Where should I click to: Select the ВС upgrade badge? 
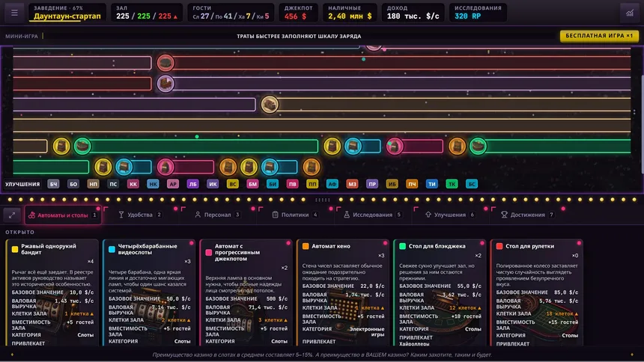[x=232, y=184]
